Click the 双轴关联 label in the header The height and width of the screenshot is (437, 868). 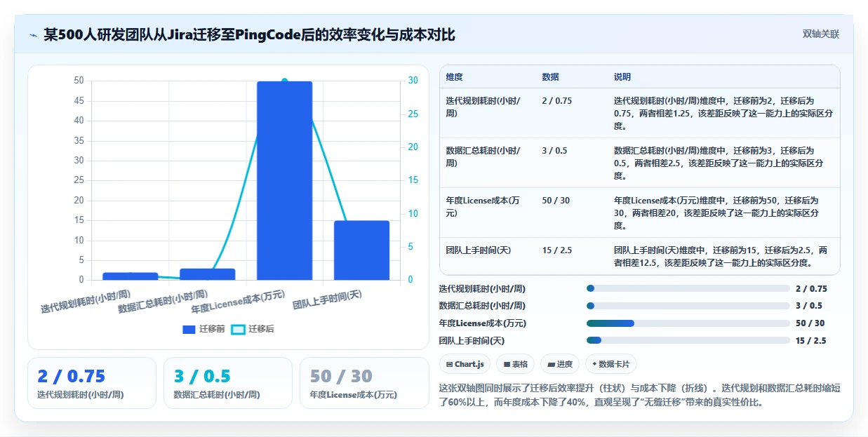tap(821, 34)
